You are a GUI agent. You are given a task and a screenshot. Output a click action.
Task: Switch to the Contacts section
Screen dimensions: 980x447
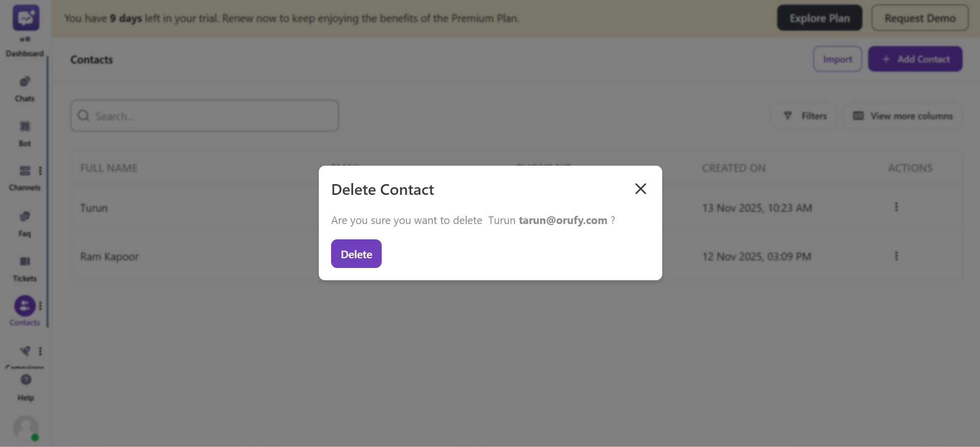tap(25, 306)
